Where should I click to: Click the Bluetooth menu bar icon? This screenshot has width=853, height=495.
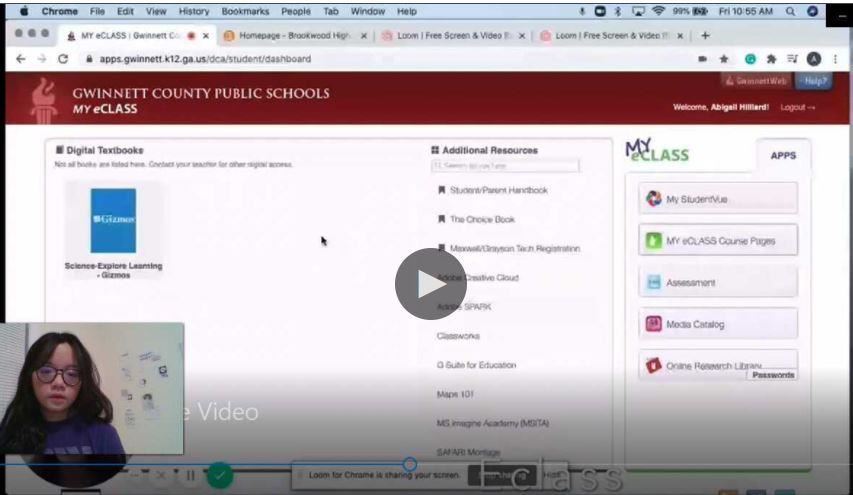618,11
